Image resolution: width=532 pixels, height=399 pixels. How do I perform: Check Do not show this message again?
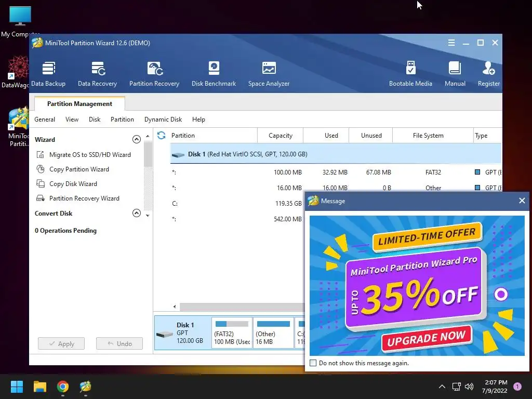click(313, 363)
